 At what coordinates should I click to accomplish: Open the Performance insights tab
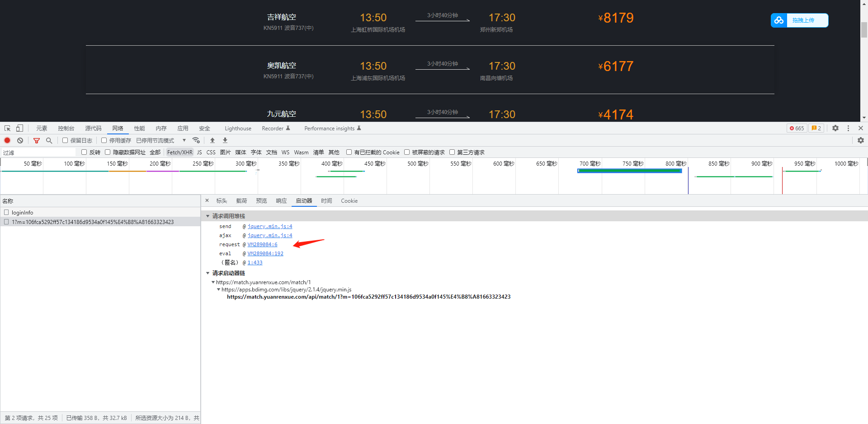(333, 129)
